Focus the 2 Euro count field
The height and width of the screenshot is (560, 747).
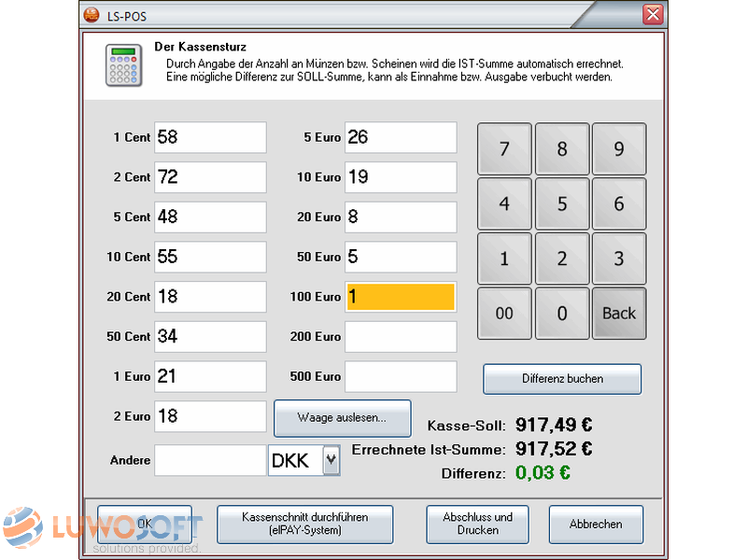(x=210, y=416)
